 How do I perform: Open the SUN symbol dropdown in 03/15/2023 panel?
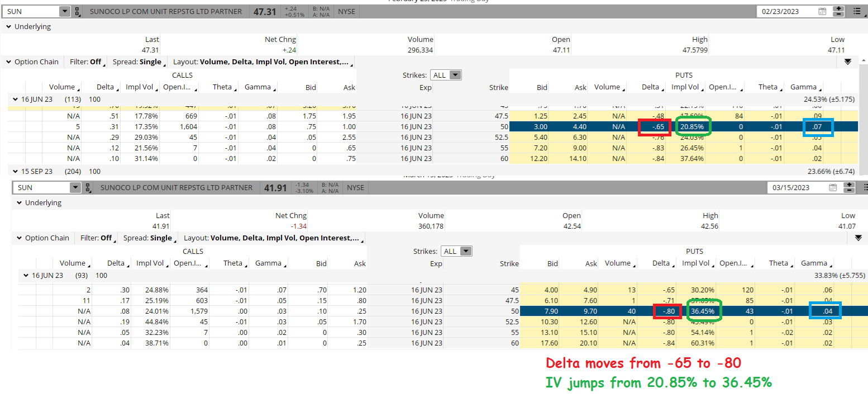tap(75, 187)
